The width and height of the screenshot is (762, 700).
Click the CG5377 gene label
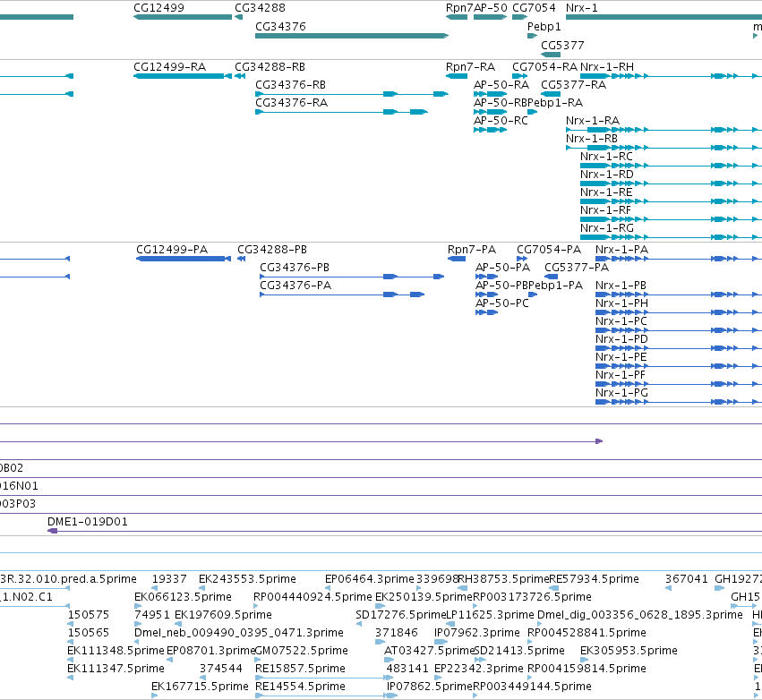point(562,45)
